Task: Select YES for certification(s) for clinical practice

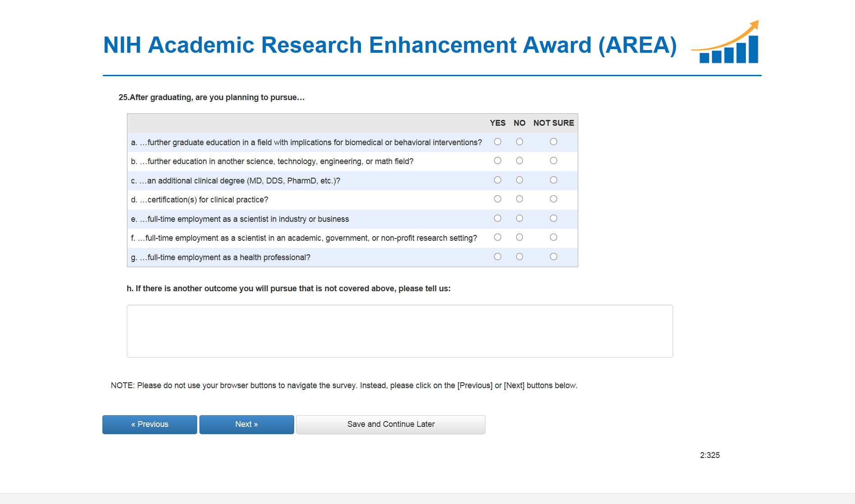Action: tap(498, 199)
